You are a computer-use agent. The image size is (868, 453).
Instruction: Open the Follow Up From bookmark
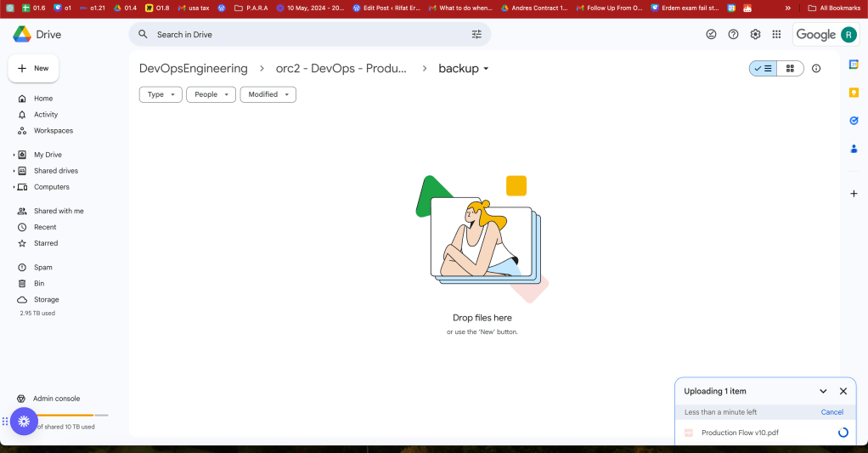pos(610,8)
